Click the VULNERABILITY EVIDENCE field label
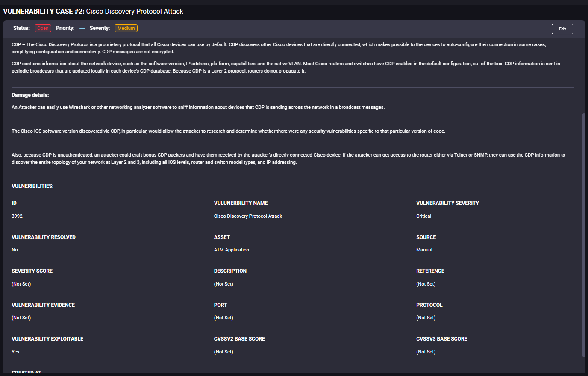 pyautogui.click(x=43, y=305)
